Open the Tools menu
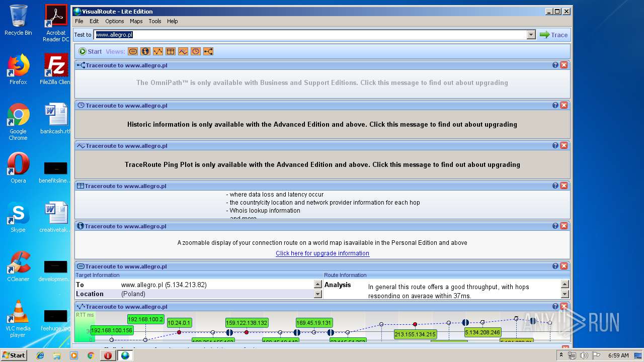The width and height of the screenshot is (644, 362). click(x=155, y=21)
